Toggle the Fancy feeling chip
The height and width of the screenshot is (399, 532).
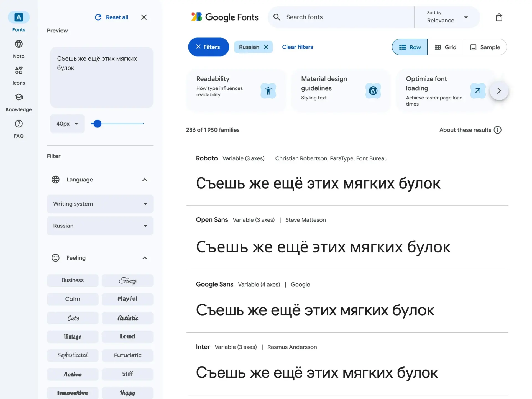127,280
